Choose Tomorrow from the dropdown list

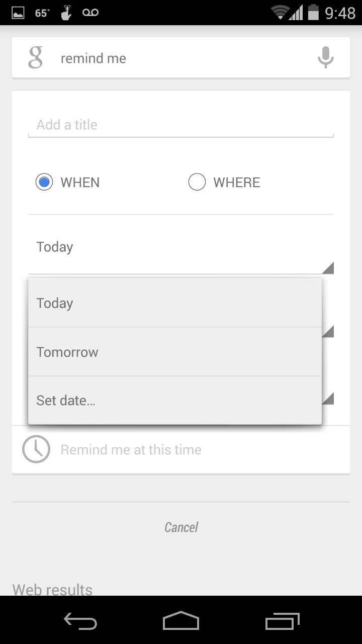point(175,352)
